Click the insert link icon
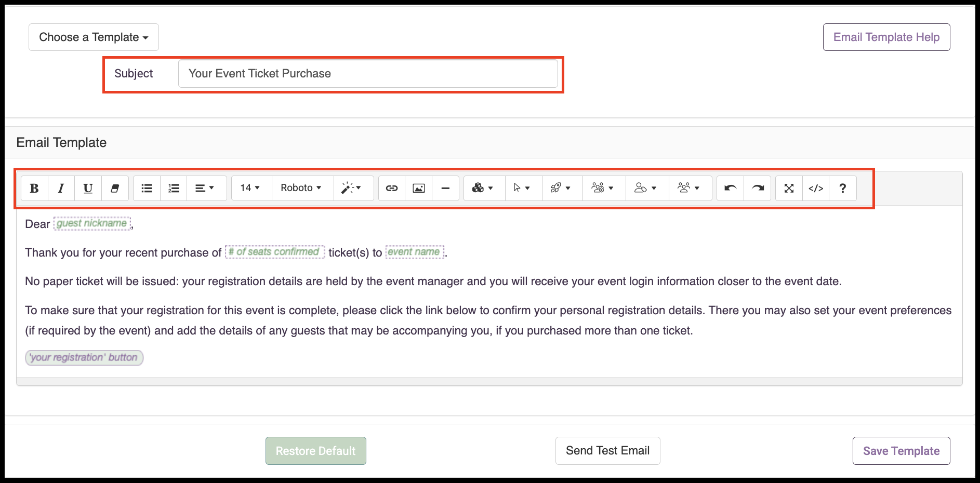Viewport: 980px width, 483px height. tap(392, 188)
